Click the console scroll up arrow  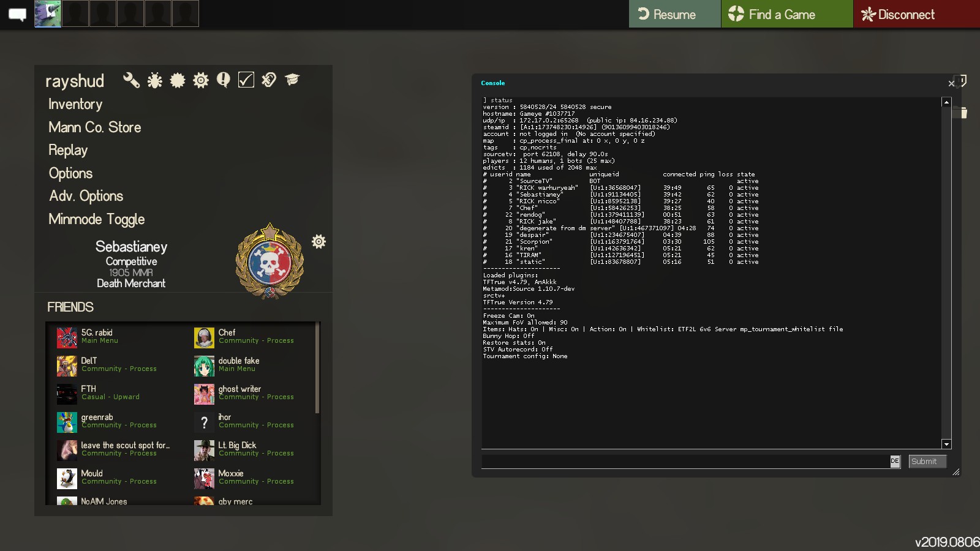tap(946, 102)
